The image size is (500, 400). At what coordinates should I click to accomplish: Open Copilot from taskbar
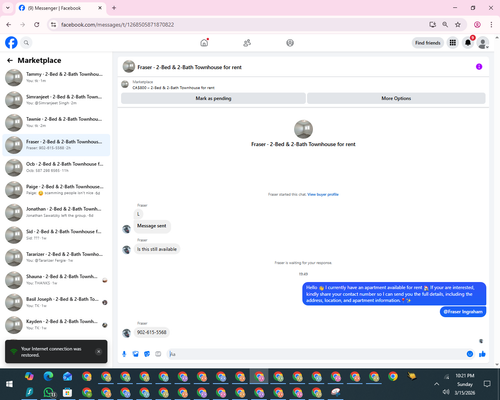[29, 376]
